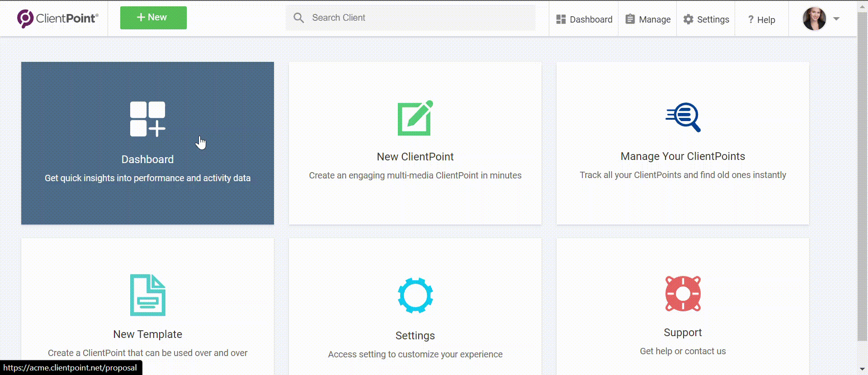The height and width of the screenshot is (375, 868).
Task: Open Help in the top navigation
Action: [761, 20]
